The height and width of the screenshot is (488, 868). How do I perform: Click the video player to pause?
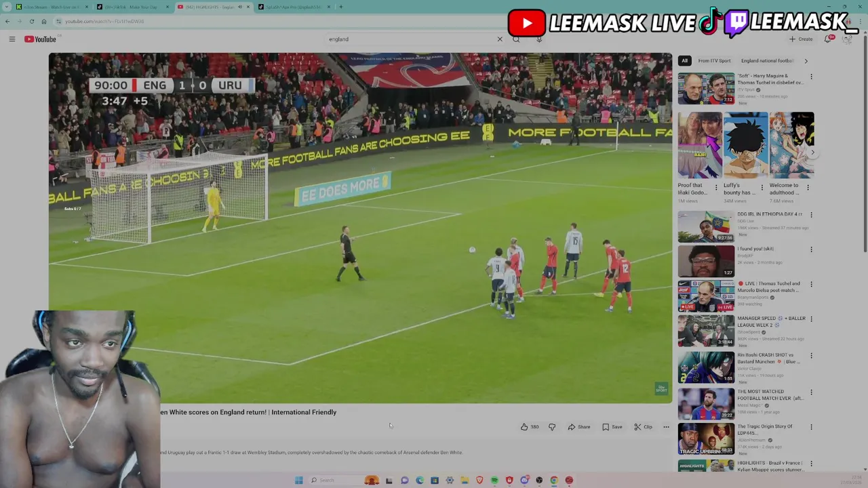pos(360,228)
